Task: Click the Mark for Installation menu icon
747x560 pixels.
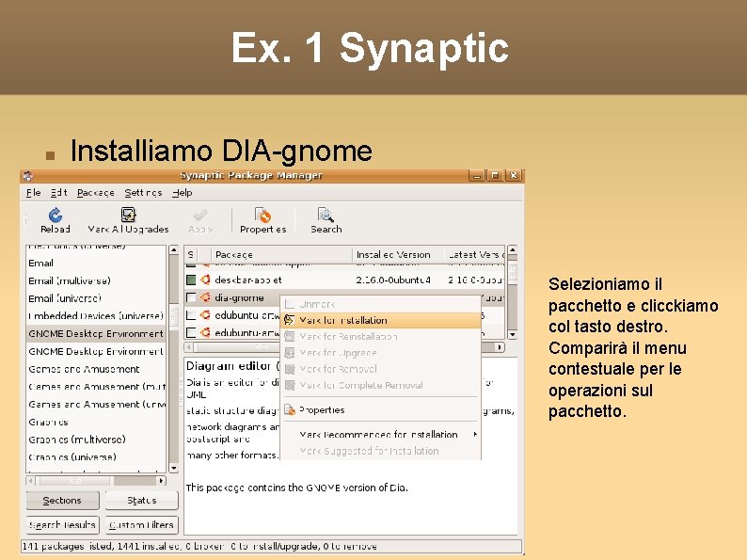Action: 289,320
